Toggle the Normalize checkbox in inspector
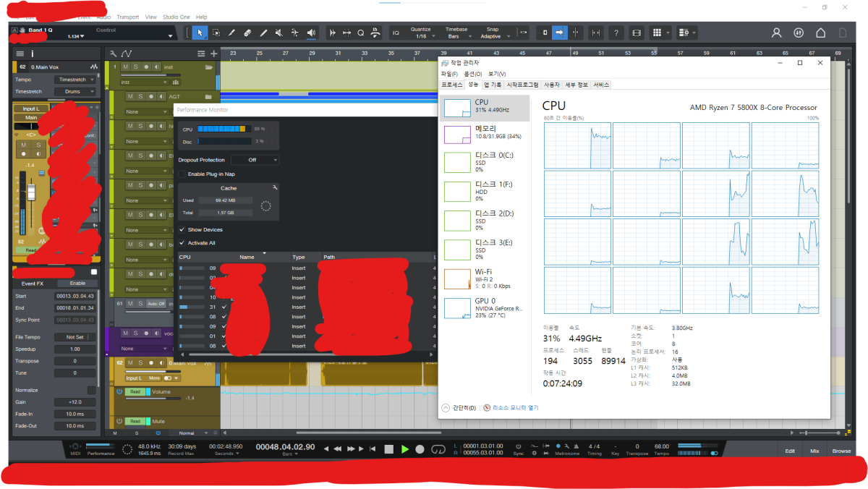This screenshot has height=489, width=868. (92, 390)
